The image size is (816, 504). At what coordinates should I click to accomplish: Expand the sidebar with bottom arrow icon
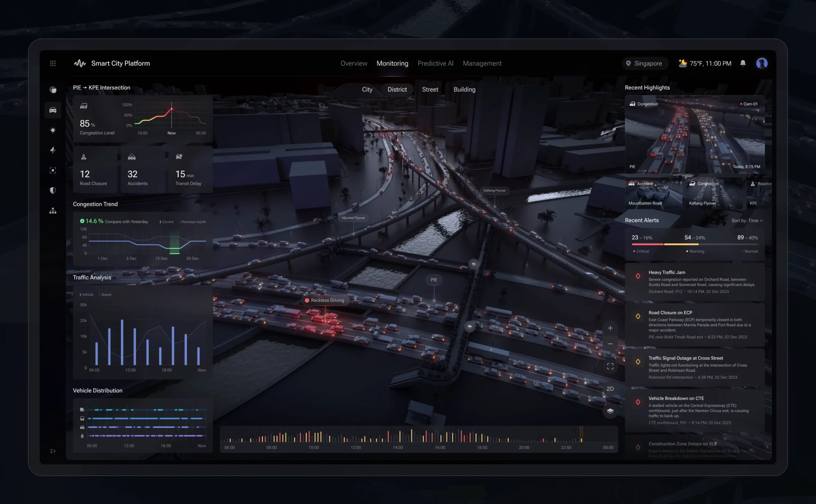pyautogui.click(x=53, y=451)
